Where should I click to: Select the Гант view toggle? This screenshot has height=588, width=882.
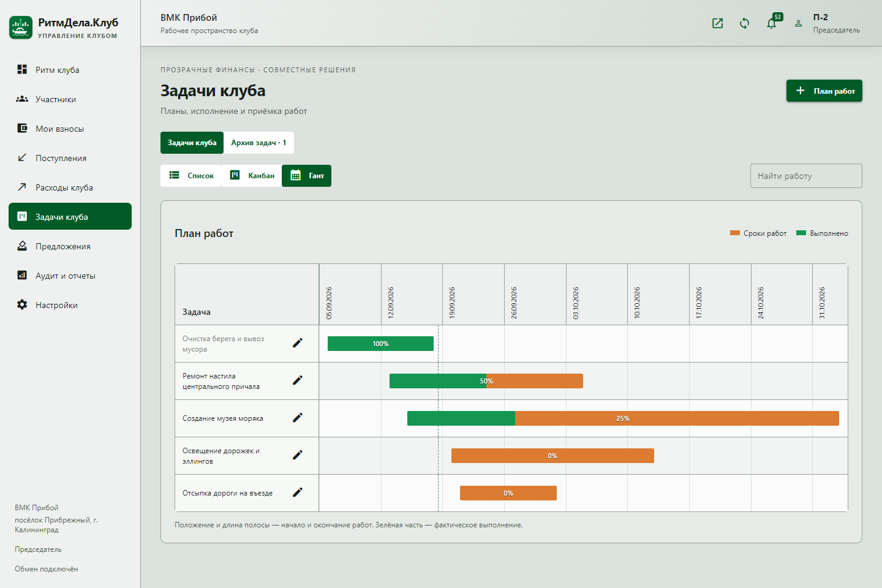pyautogui.click(x=306, y=176)
